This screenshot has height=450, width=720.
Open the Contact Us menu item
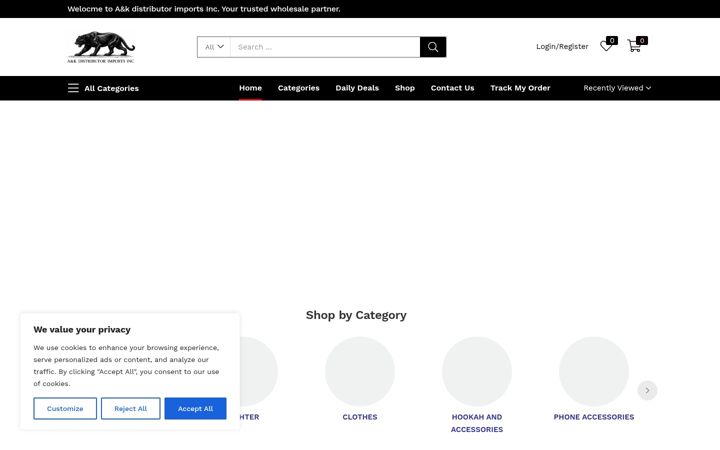point(452,88)
